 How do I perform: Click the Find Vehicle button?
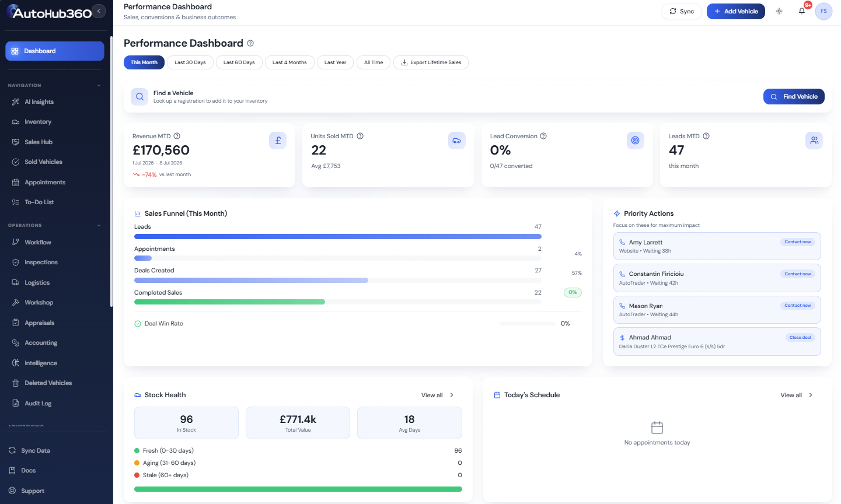[x=794, y=97]
